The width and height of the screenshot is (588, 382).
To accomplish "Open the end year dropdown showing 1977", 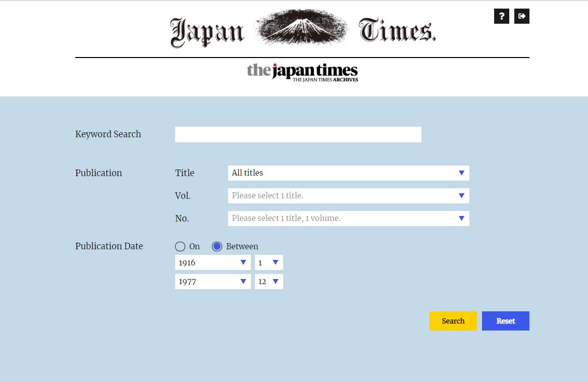I will coord(212,282).
